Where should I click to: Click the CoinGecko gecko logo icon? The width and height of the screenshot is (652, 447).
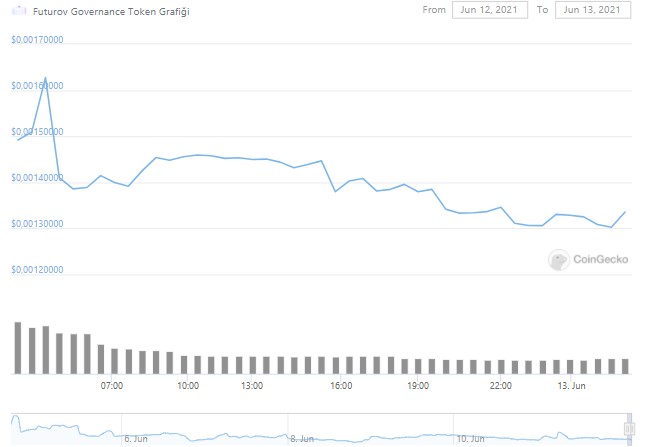click(558, 260)
